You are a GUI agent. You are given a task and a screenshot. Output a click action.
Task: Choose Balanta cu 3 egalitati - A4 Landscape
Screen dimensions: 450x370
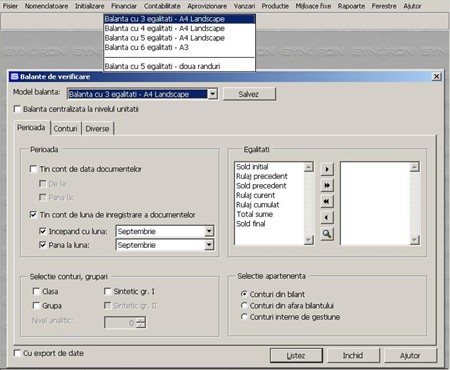pos(179,19)
